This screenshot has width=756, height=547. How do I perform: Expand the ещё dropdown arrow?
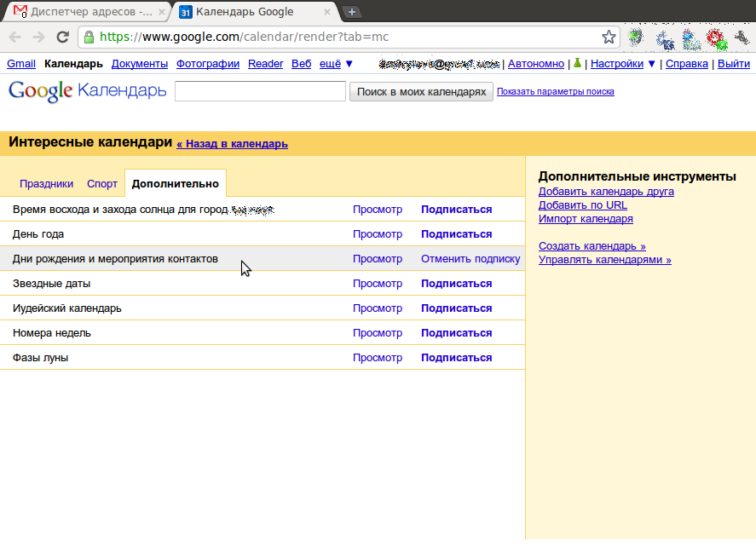coord(349,64)
